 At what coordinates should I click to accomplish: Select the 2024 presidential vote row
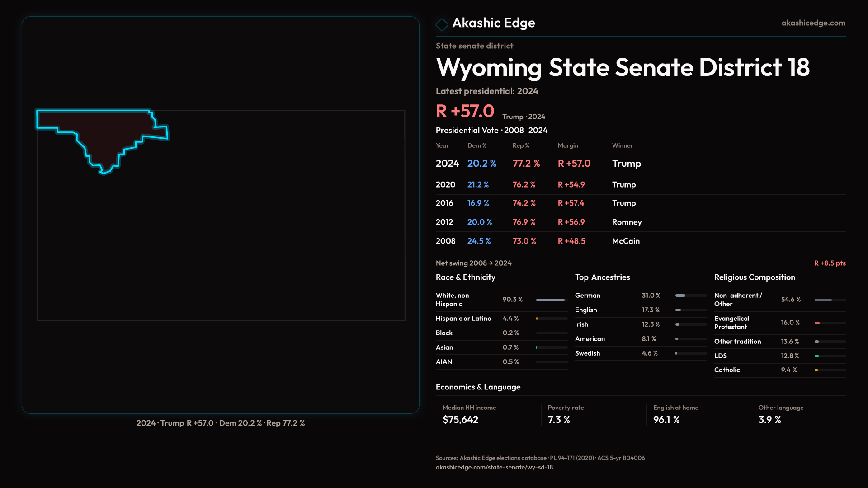(x=640, y=164)
